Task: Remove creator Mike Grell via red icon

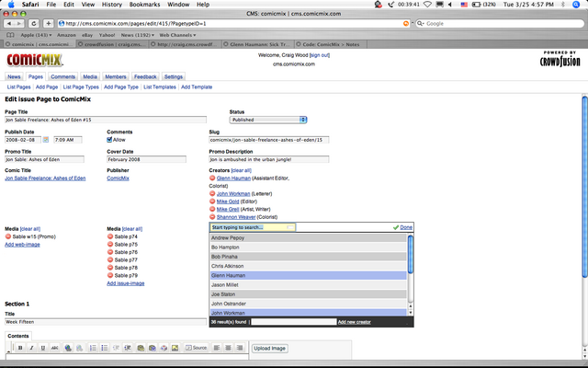Action: coord(212,209)
